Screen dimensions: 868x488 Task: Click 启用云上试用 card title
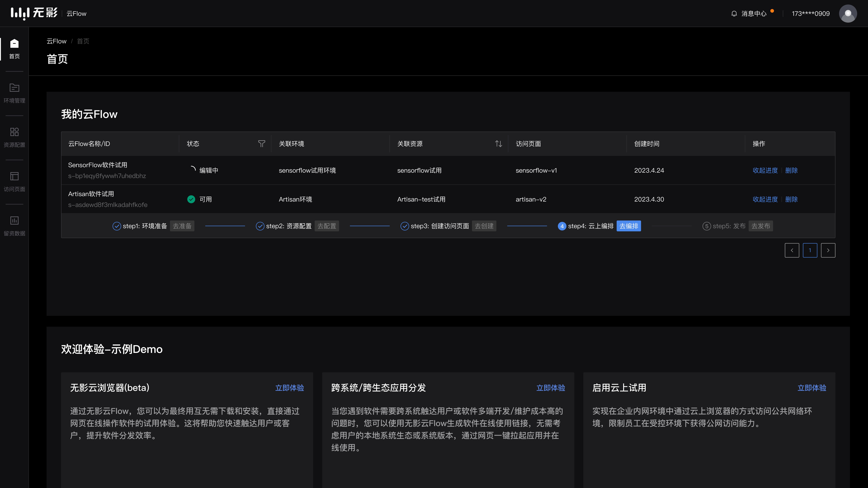(619, 388)
